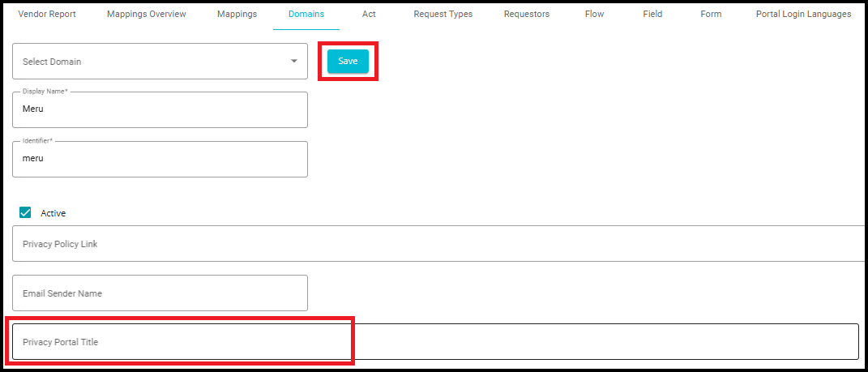Click the Privacy Portal Title field

[434, 342]
